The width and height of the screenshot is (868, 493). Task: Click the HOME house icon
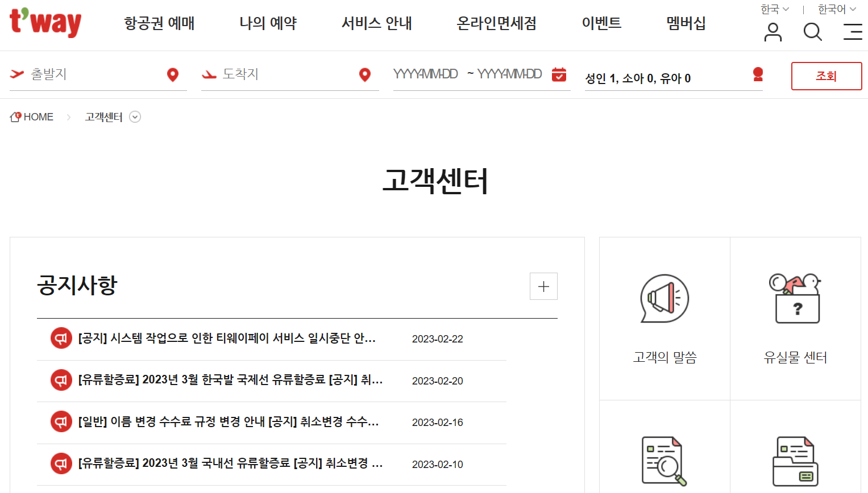[15, 116]
